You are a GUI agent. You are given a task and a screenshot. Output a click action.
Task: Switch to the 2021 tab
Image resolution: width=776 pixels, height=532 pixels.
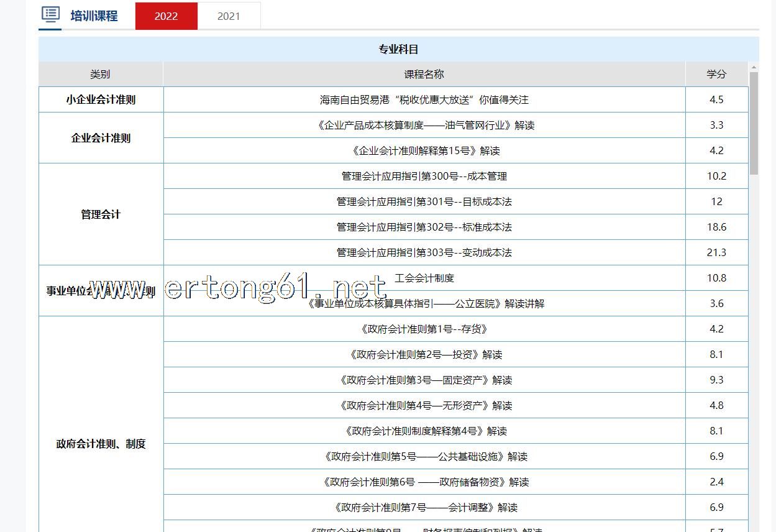tap(229, 16)
